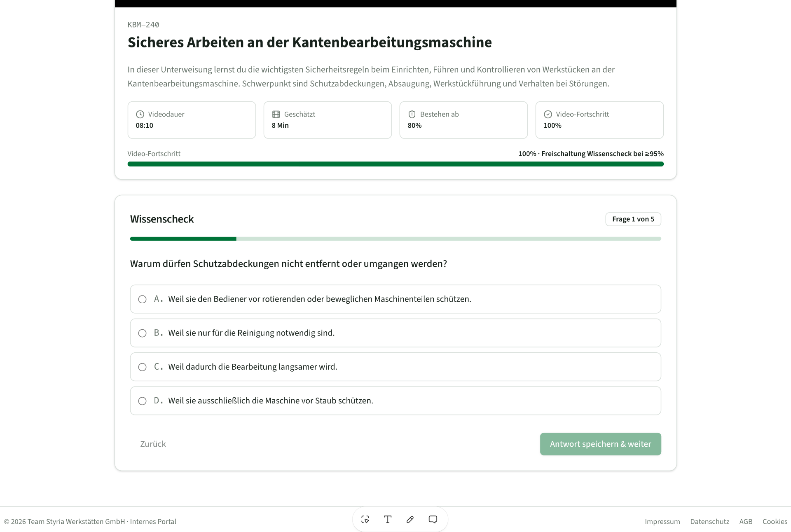
Task: Open the Cookies footer link
Action: [775, 521]
